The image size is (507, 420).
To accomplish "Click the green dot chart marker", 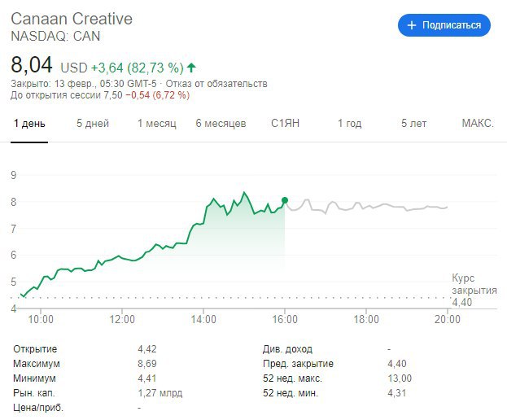I will [x=285, y=200].
